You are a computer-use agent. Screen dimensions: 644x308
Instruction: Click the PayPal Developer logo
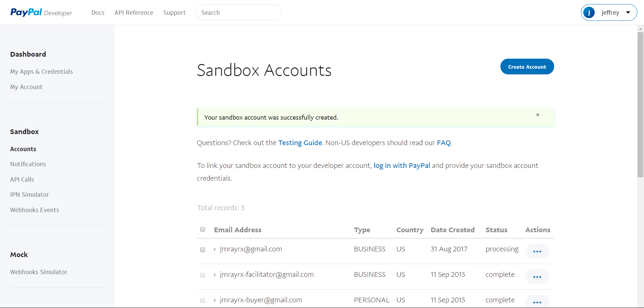pyautogui.click(x=41, y=12)
